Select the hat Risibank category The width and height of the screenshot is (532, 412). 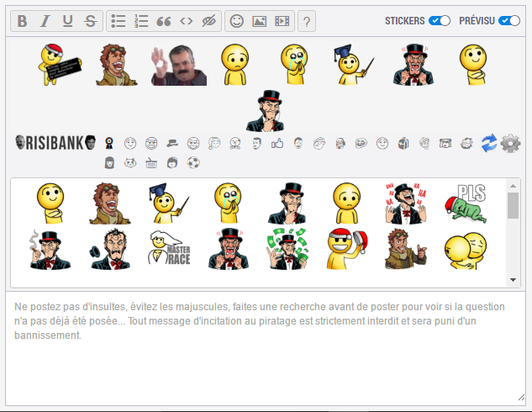(172, 143)
